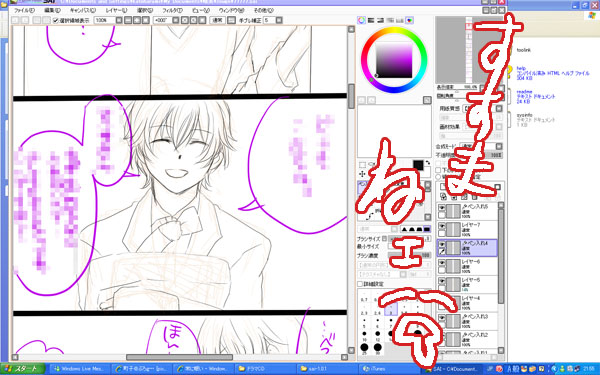Show the swatches panel icon
Screen dimensions: 600x375
[399, 20]
